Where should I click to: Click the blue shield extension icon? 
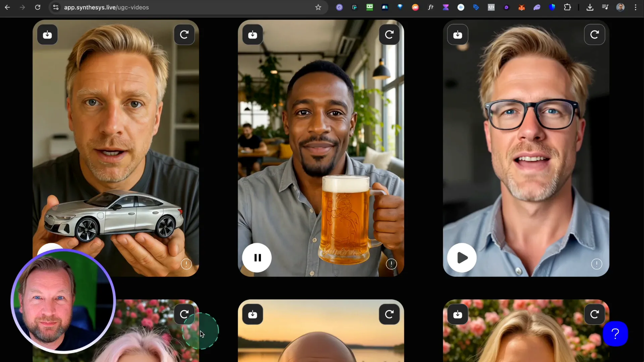(552, 7)
